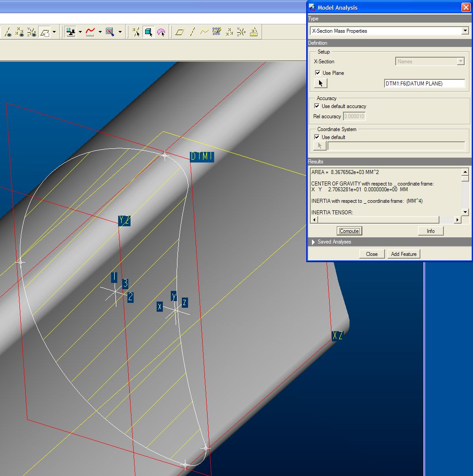Toggle Use default accuracy checkbox
This screenshot has width=473, height=476.
tap(317, 106)
